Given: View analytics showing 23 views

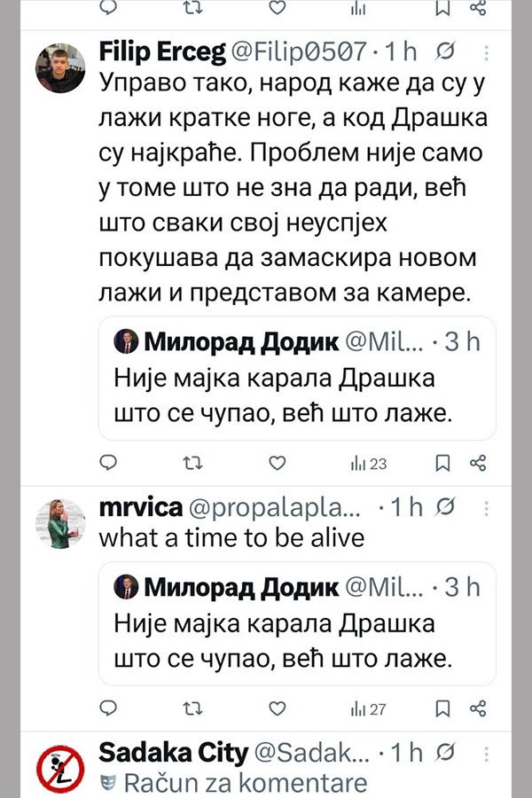Looking at the screenshot, I should click(369, 463).
